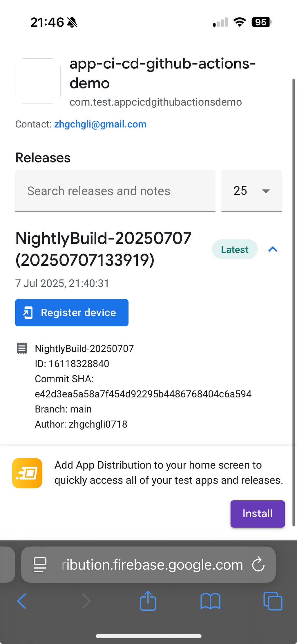Tap the blank app icon thumbnail
Image resolution: width=297 pixels, height=644 pixels.
pos(38,81)
